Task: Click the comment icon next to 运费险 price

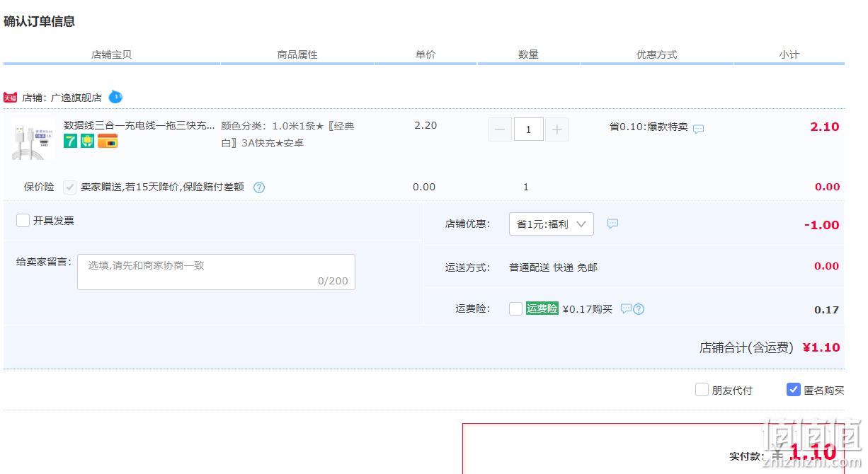Action: point(626,308)
